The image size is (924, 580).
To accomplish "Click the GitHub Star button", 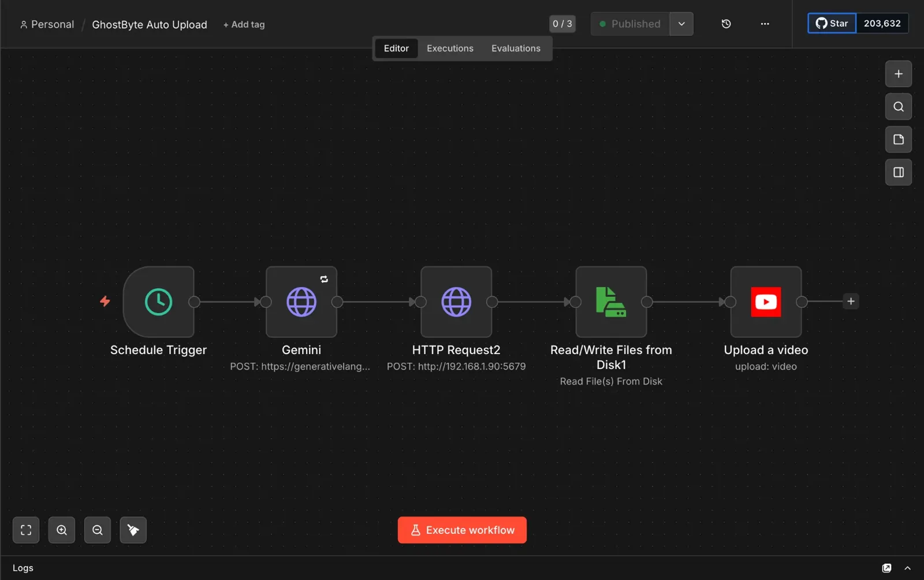I will tap(832, 23).
